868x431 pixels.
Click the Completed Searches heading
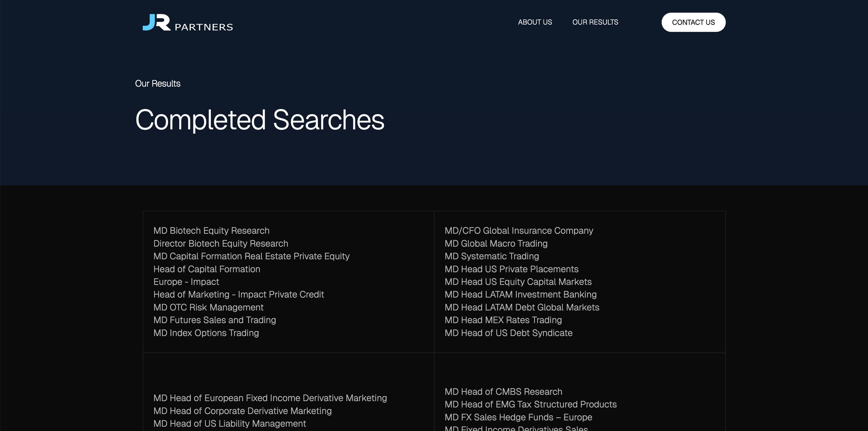click(260, 120)
